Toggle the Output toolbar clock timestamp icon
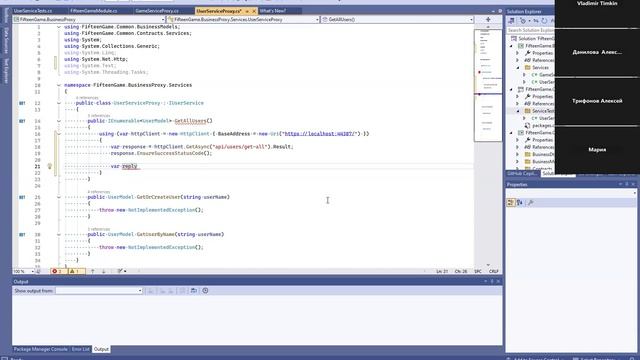 [205, 291]
